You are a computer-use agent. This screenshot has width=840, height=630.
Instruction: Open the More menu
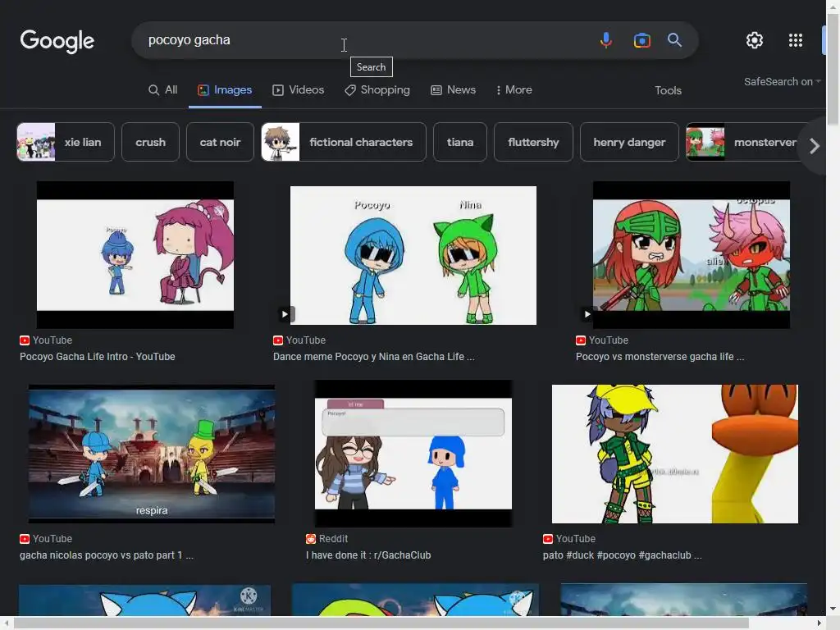pyautogui.click(x=514, y=90)
